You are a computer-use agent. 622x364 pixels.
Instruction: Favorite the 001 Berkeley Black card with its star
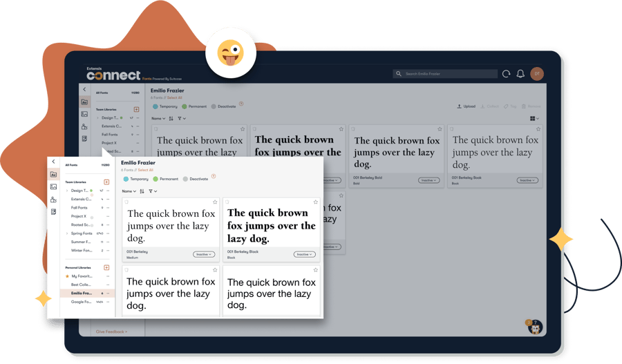(x=316, y=202)
